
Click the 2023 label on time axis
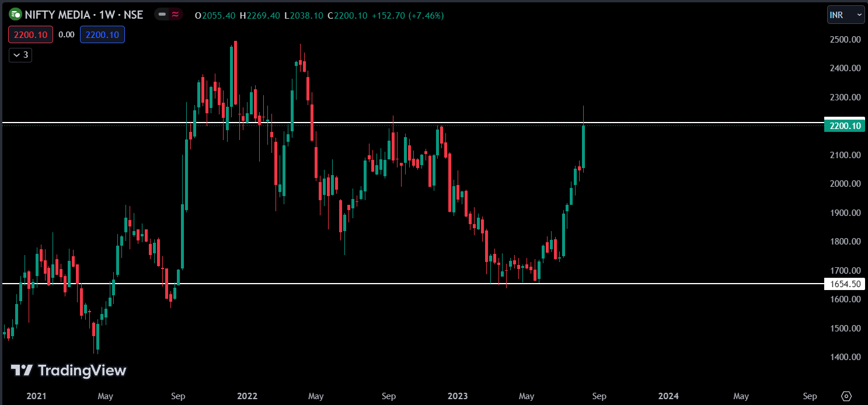coord(457,396)
